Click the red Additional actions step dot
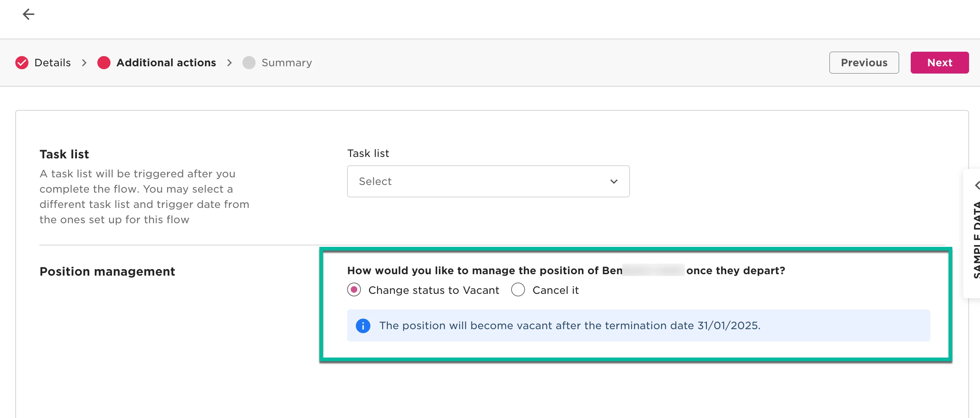Screen dimensions: 980x418 click(104, 63)
